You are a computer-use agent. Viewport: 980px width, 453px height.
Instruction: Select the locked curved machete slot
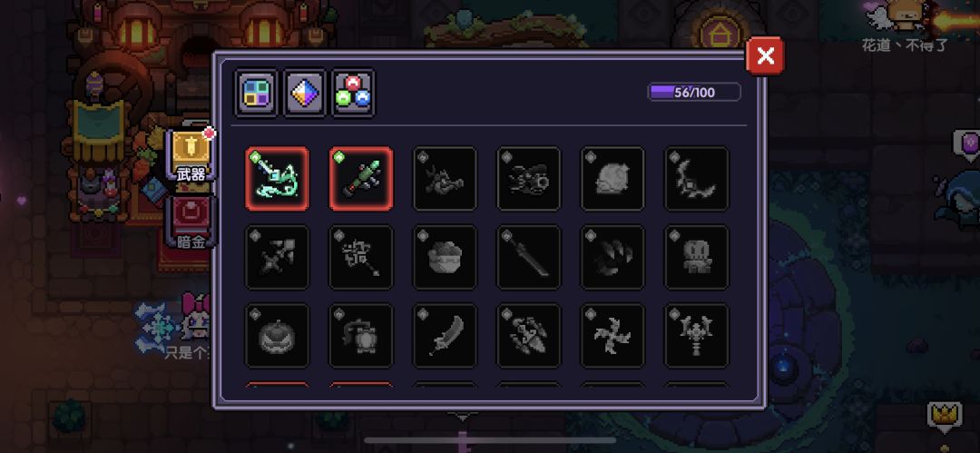445,335
